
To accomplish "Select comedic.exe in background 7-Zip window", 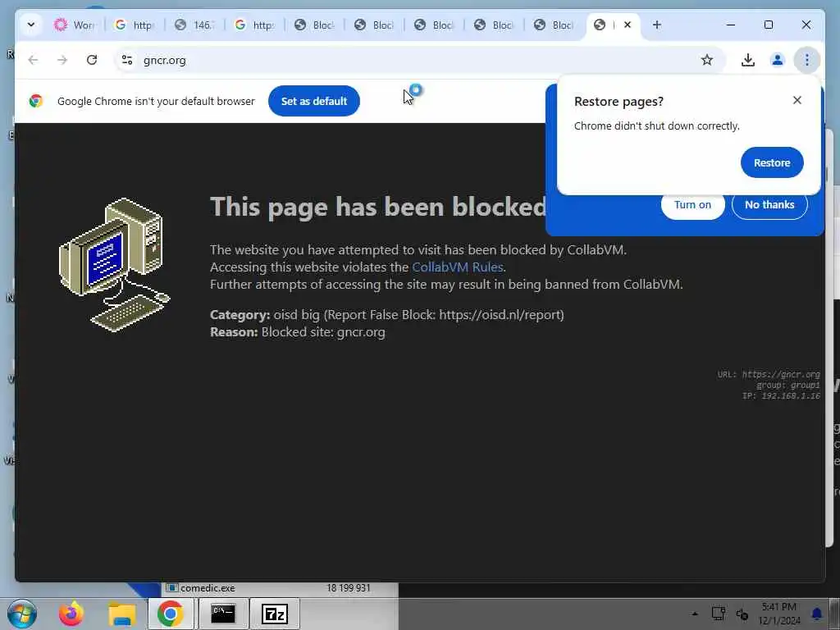I will tap(208, 588).
